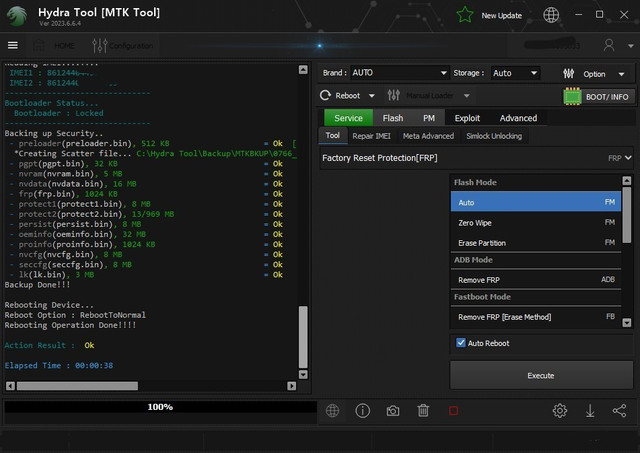Select the Meta Advanced sub-tab
The image size is (640, 453).
click(x=428, y=136)
